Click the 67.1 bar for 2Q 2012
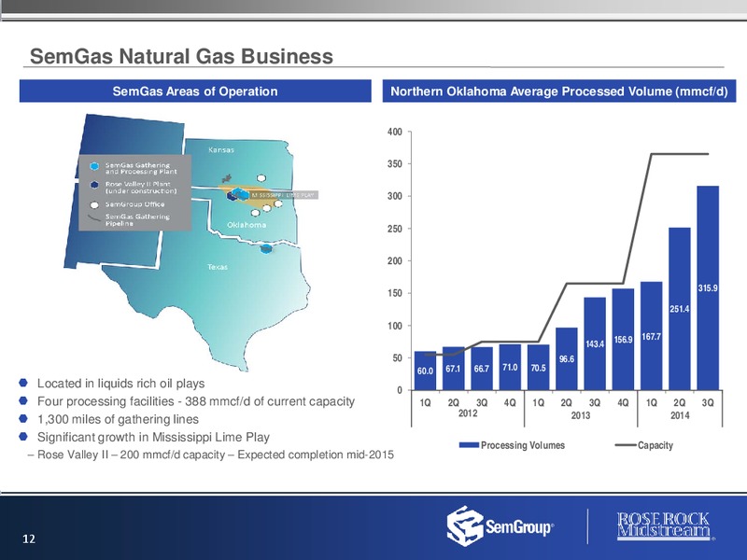This screenshot has height=560, width=747. pyautogui.click(x=454, y=368)
